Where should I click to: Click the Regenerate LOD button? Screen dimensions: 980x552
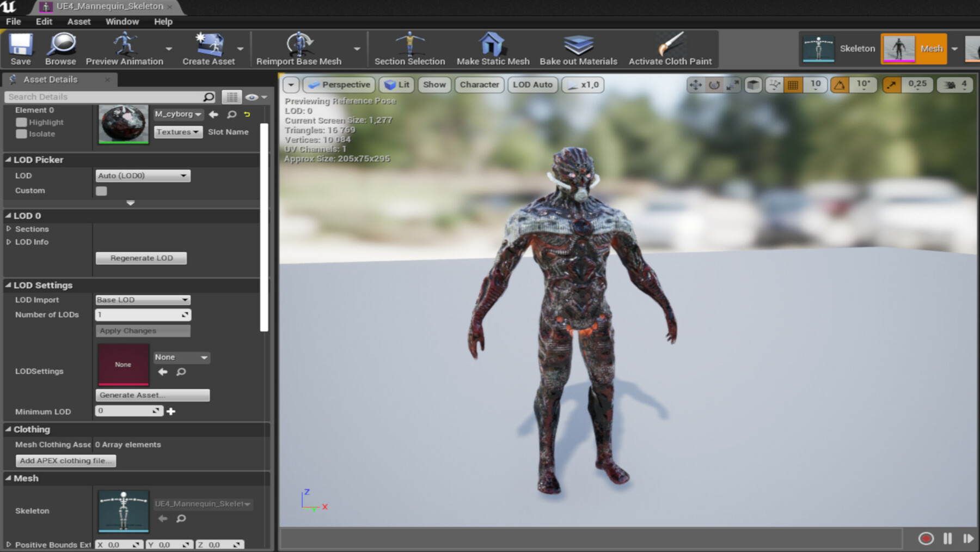pos(140,258)
